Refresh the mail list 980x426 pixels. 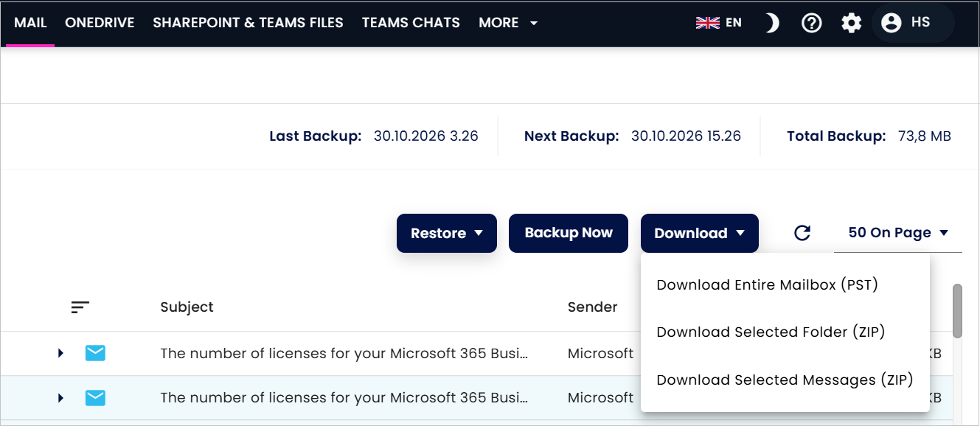click(802, 233)
